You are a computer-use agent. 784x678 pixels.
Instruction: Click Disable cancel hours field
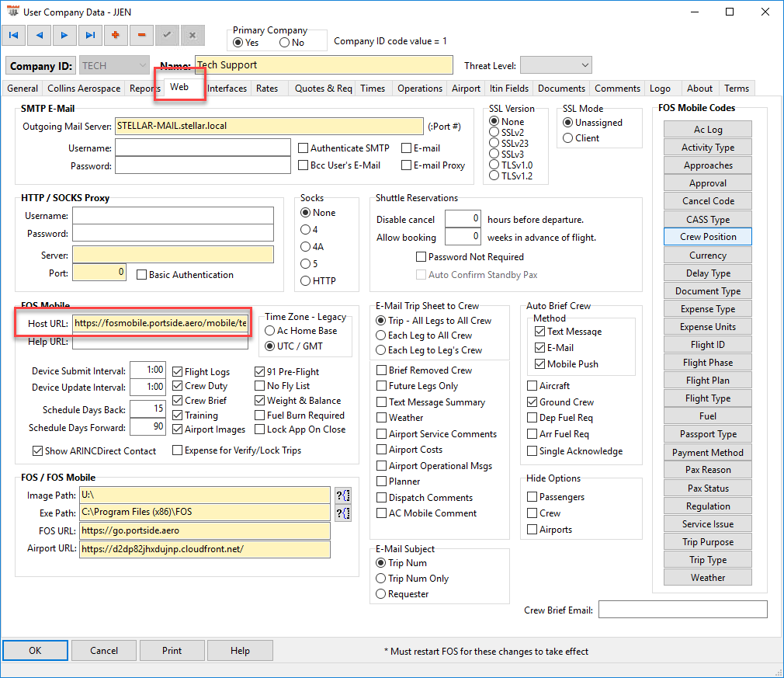(463, 219)
